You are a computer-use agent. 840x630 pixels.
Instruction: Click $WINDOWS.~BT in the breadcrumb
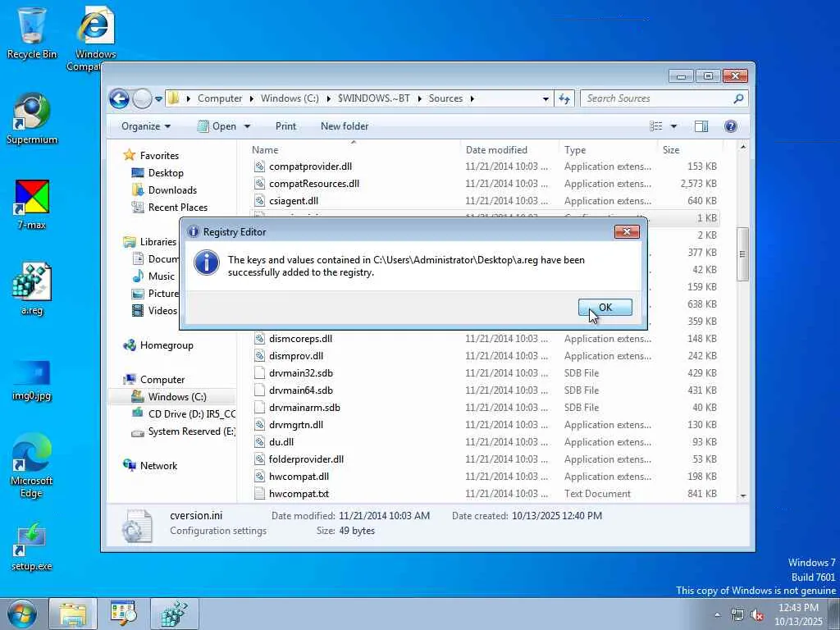[373, 98]
